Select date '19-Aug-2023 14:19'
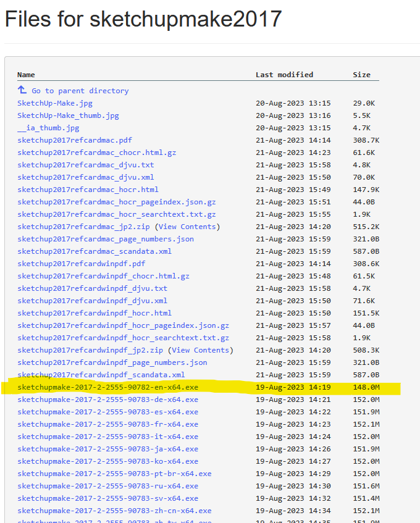 (x=293, y=387)
